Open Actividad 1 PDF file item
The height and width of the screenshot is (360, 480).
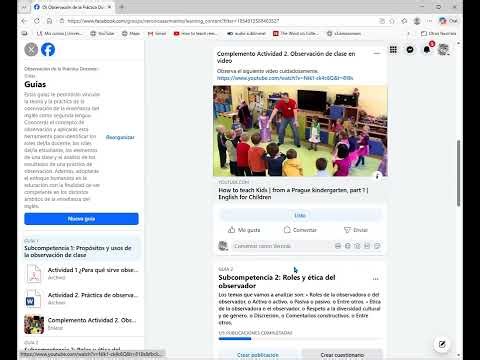pyautogui.click(x=81, y=273)
